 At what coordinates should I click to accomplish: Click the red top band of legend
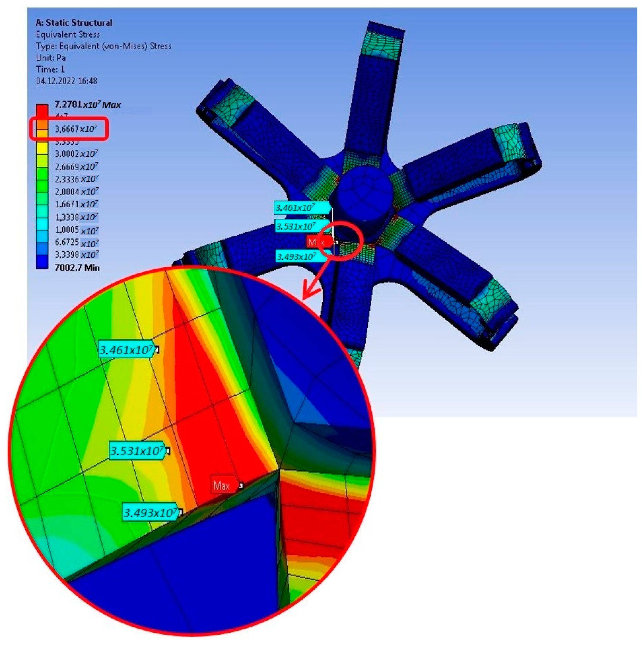(x=42, y=110)
